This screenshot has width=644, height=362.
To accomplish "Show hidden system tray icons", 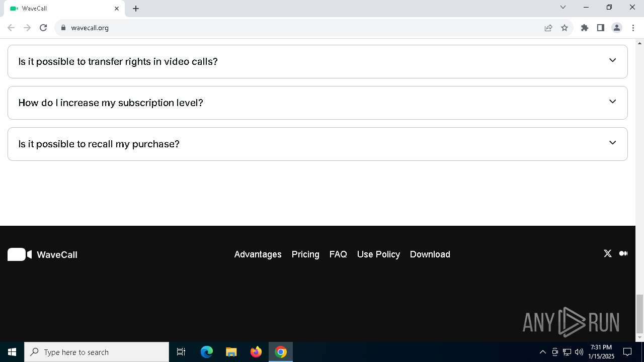I will [x=542, y=352].
